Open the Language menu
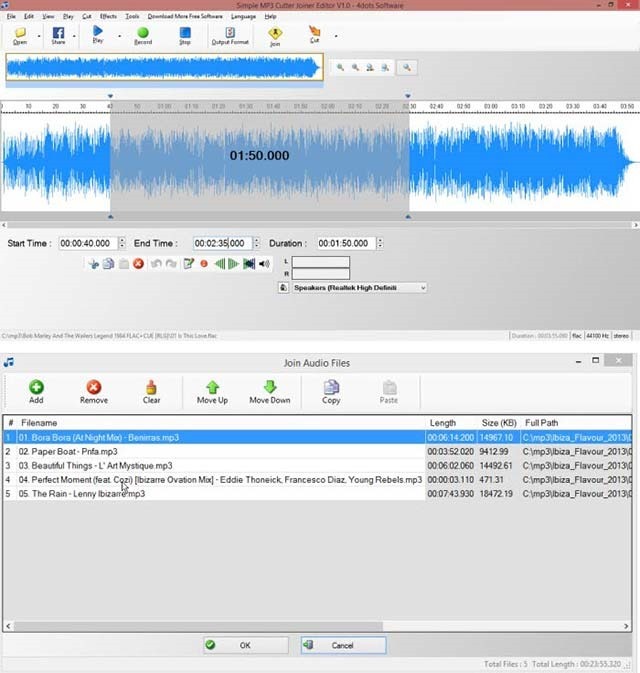The image size is (640, 673). pyautogui.click(x=243, y=16)
